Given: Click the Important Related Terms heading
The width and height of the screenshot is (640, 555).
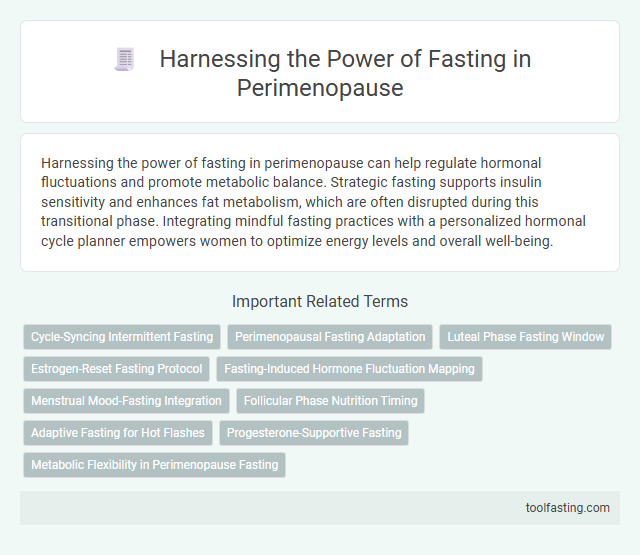Looking at the screenshot, I should (319, 300).
